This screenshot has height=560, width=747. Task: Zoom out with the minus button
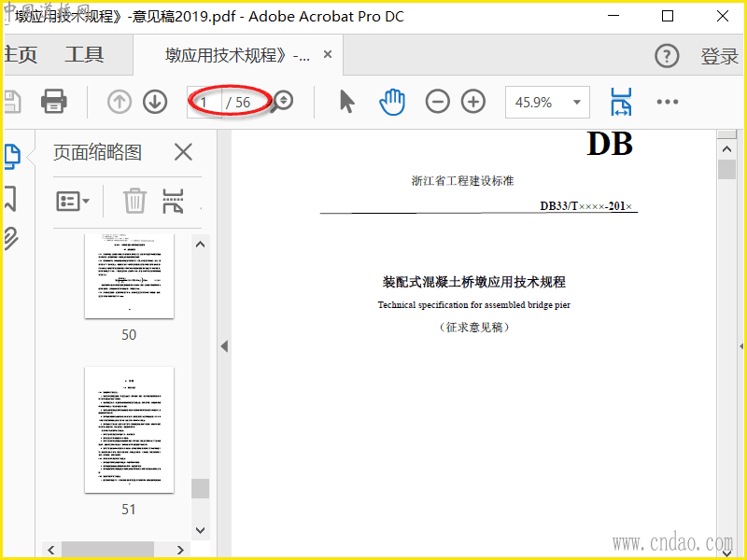[x=437, y=102]
